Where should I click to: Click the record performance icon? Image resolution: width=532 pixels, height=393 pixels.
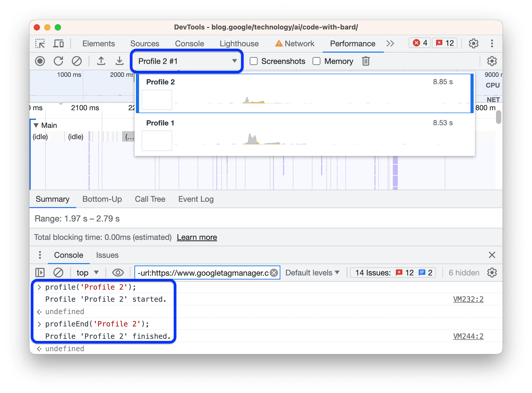[40, 61]
